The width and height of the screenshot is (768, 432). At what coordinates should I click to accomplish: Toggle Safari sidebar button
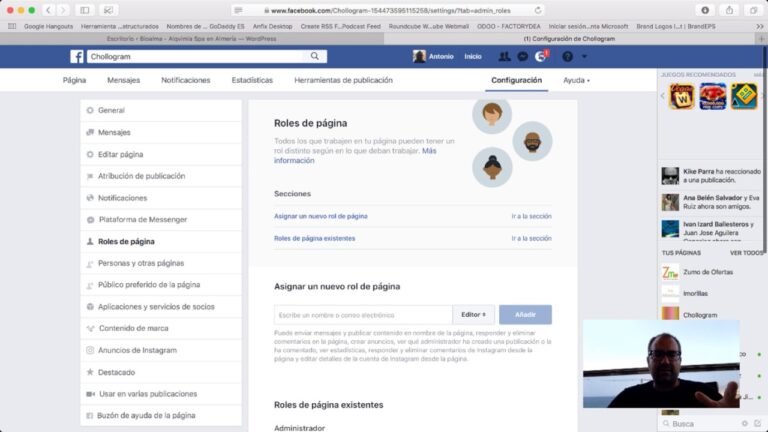(x=85, y=10)
